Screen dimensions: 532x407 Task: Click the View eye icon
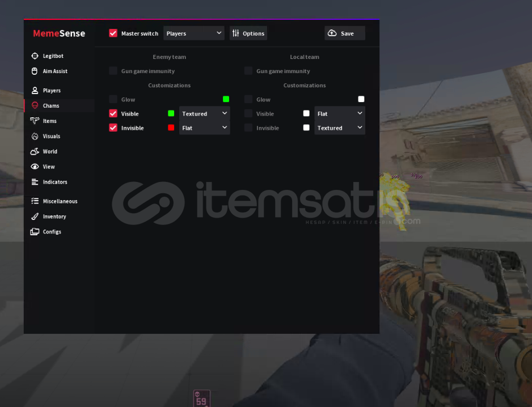pos(35,167)
